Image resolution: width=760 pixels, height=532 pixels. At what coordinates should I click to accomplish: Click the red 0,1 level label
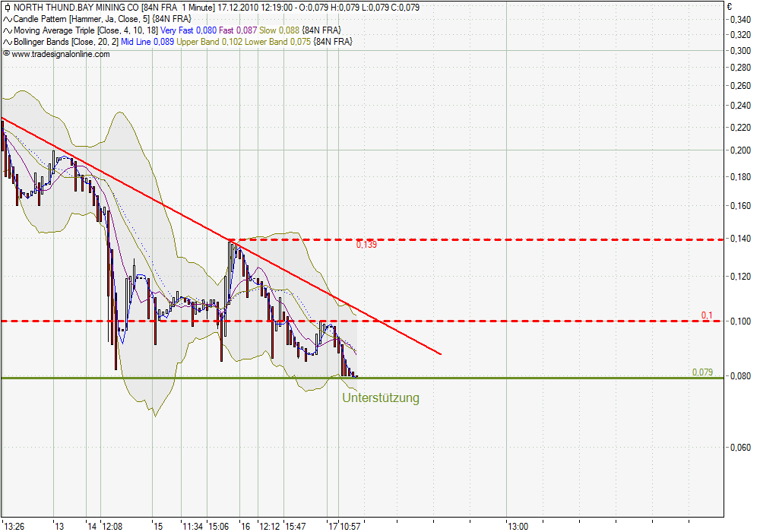click(x=707, y=315)
